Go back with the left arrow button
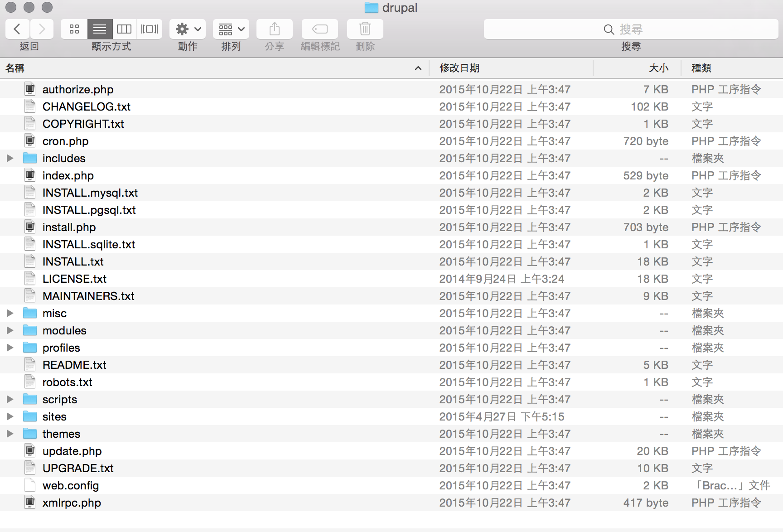The image size is (783, 532). click(x=17, y=29)
